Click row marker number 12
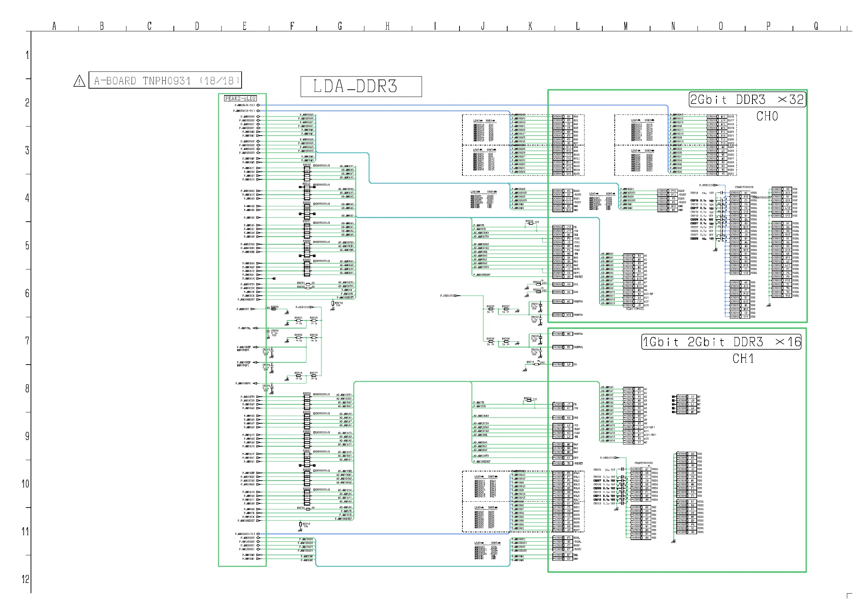Screen dimensions: 868x614 pos(26,579)
